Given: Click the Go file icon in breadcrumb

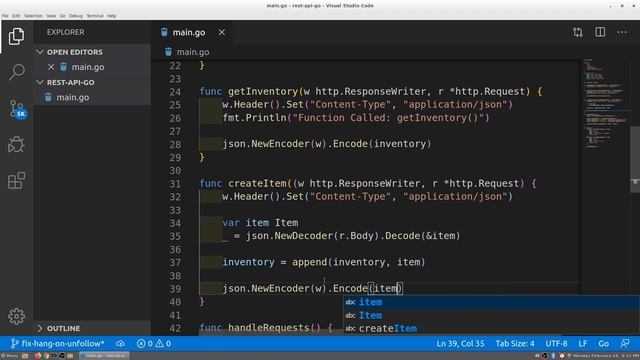Looking at the screenshot, I should click(x=168, y=52).
